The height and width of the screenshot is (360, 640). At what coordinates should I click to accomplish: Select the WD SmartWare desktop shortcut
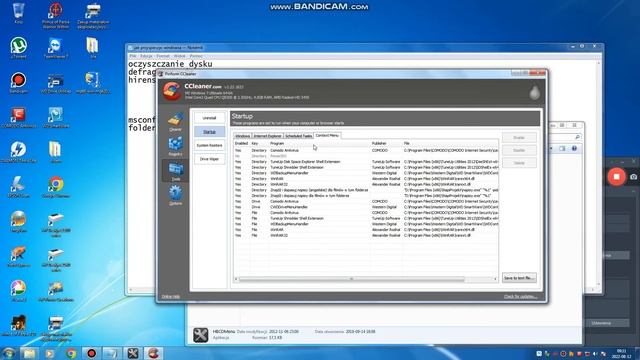56,118
